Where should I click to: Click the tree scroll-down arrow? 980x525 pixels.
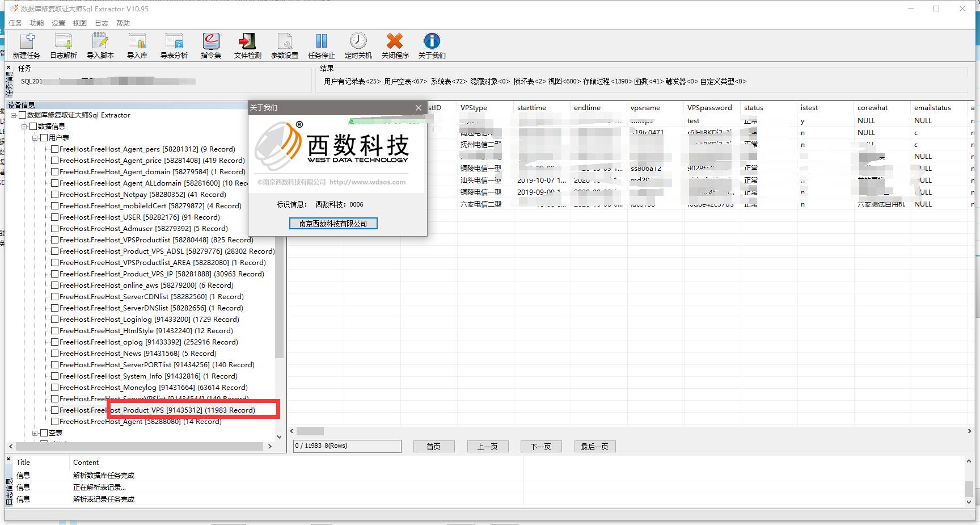(279, 436)
